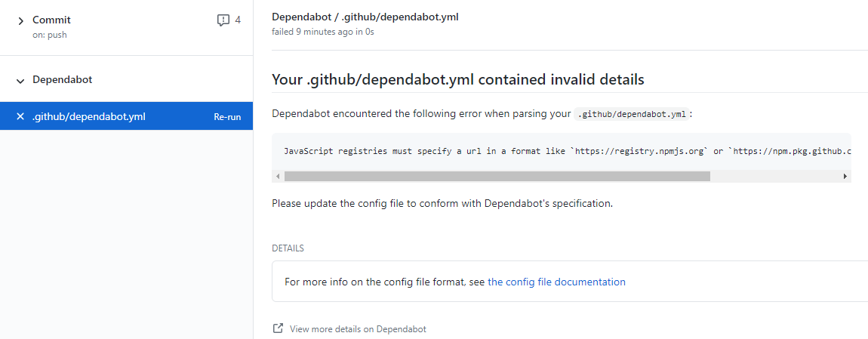
Task: Collapse the Dependabot group chevron
Action: (20, 80)
